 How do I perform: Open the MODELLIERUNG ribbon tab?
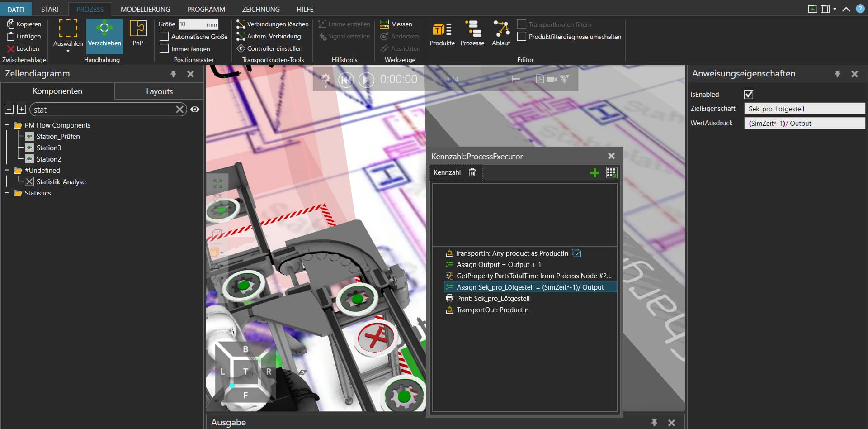point(145,9)
